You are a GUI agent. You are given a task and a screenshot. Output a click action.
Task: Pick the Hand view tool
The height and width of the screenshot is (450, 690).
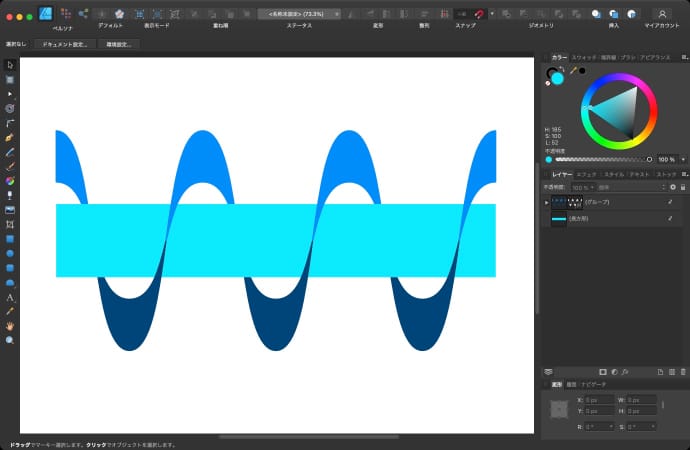(x=10, y=326)
